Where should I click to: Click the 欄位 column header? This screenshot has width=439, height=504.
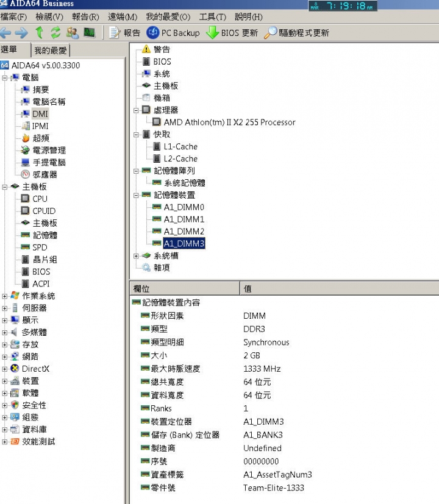(185, 288)
